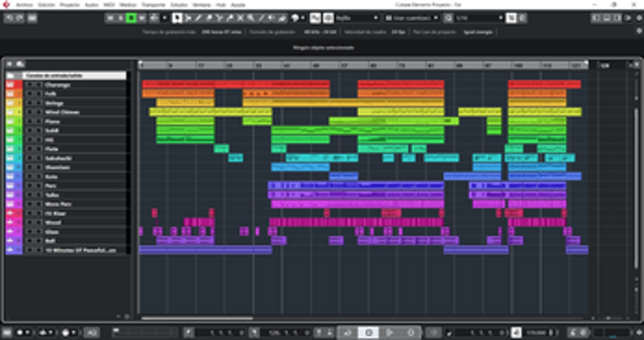Open the Usar cuantización grid type dropdown
644x340 pixels.
[x=420, y=18]
